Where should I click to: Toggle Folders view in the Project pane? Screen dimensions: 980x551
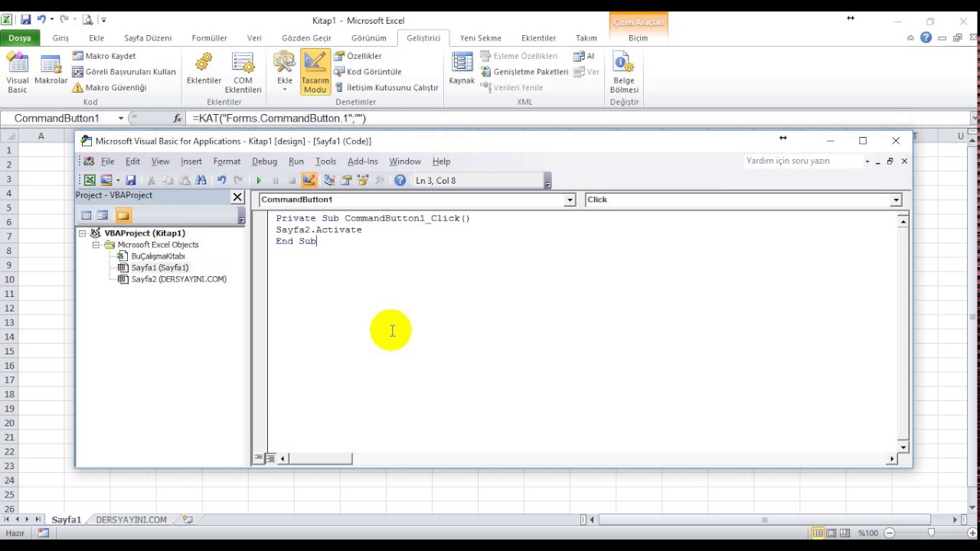(x=123, y=216)
